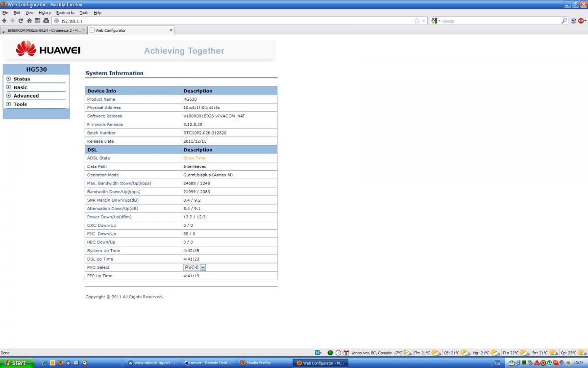Click the Huawei logo
The image size is (588, 368).
48,49
